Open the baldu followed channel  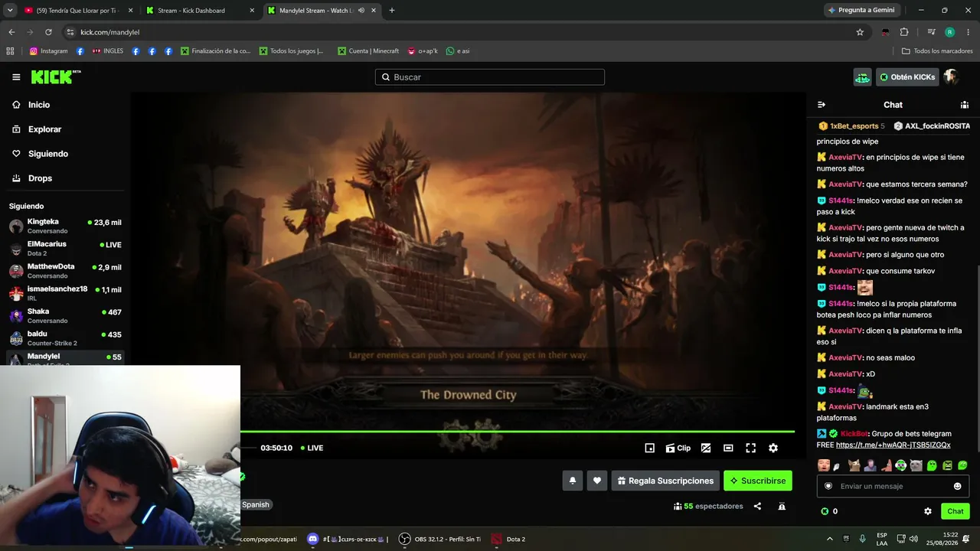click(x=65, y=338)
